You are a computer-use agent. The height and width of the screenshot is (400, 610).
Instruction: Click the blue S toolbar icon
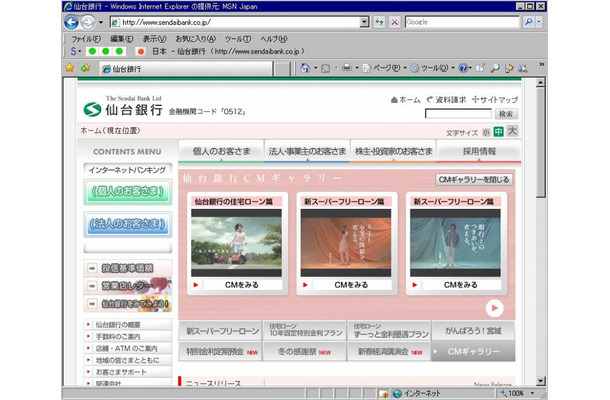click(74, 51)
